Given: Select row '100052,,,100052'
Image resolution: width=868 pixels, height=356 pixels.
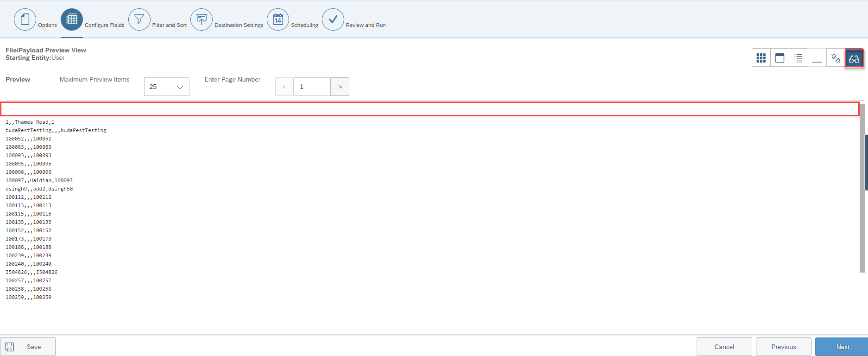Looking at the screenshot, I should (29, 139).
